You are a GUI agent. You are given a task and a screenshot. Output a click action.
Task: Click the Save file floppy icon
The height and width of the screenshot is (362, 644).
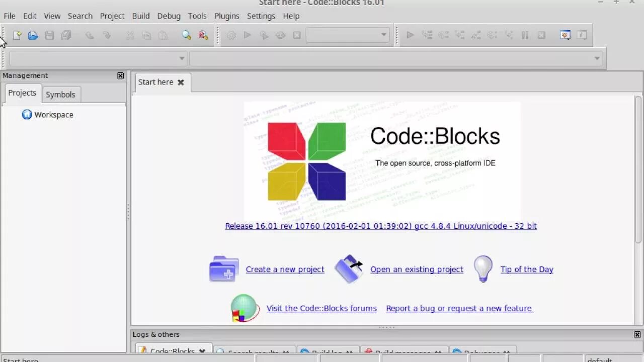[49, 35]
